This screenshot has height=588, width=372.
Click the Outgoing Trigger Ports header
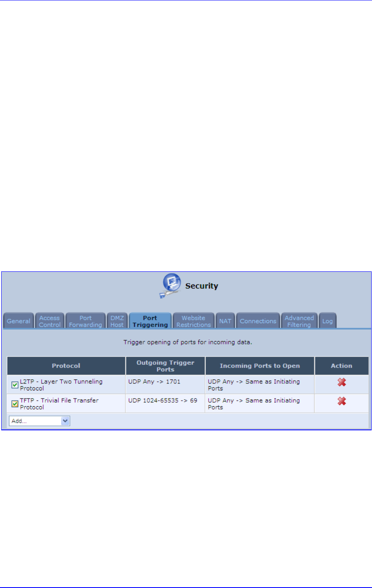[165, 366]
